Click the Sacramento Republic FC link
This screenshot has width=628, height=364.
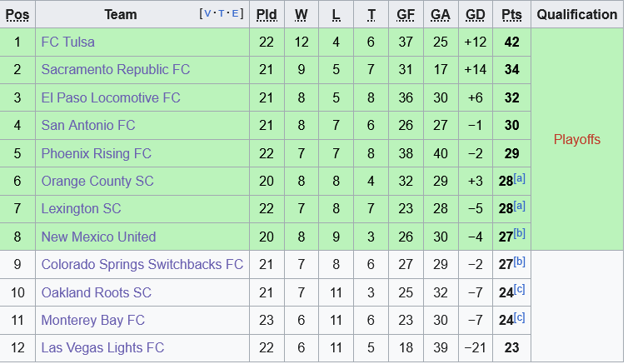click(x=116, y=69)
